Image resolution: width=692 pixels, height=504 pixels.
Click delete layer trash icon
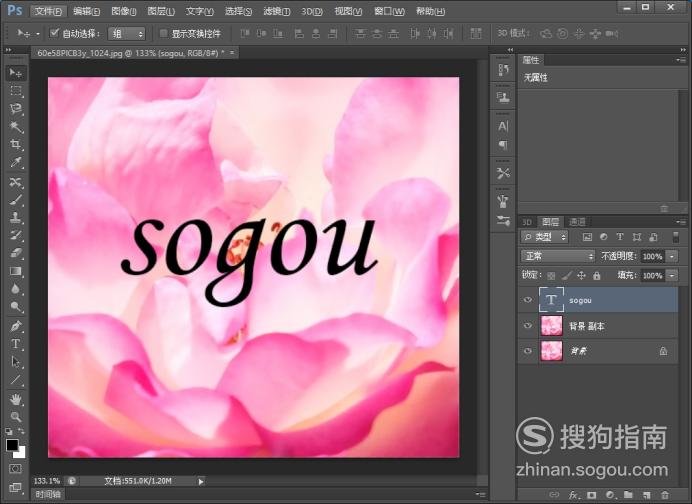(665, 495)
